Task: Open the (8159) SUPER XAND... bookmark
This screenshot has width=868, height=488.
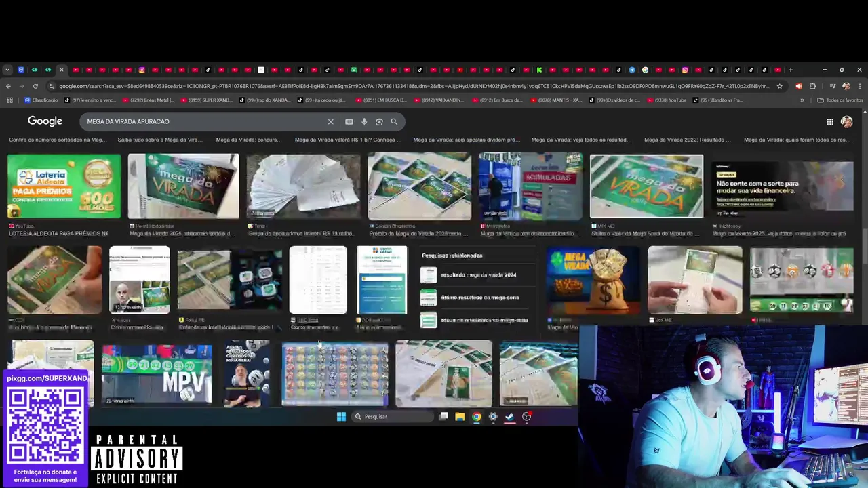Action: pos(206,100)
